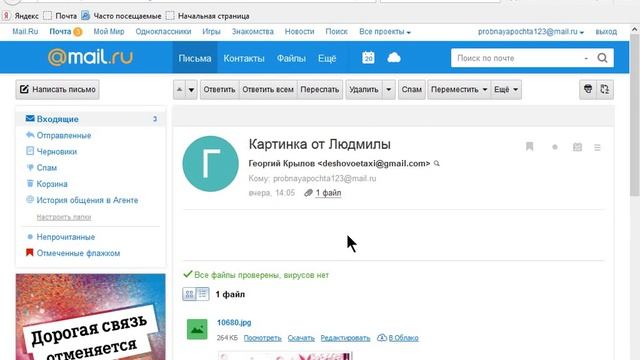
Task: Search letters from sender magnifier icon
Action: coord(437,164)
